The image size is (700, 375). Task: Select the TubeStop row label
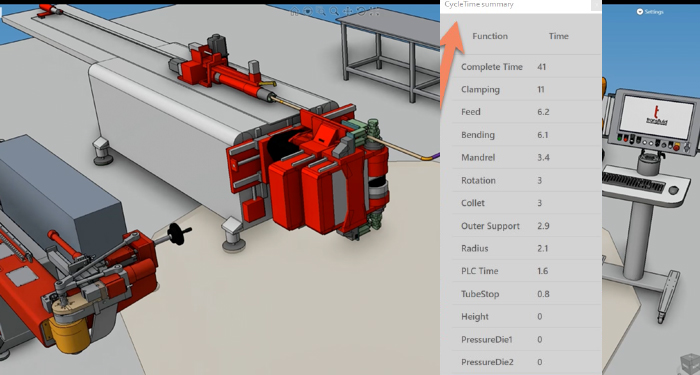480,294
